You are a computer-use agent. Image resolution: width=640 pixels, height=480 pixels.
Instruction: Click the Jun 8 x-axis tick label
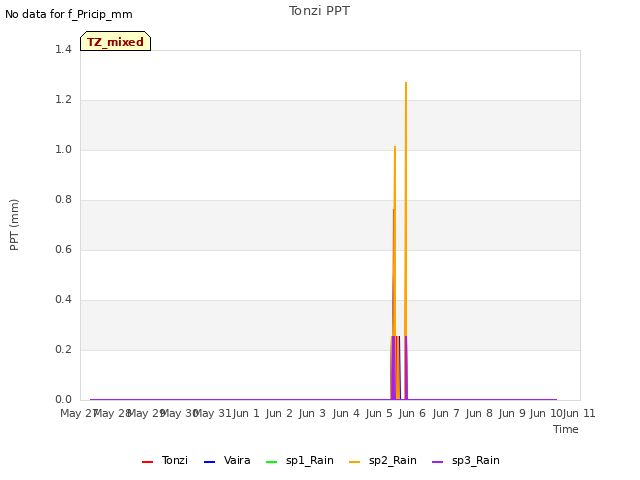click(x=479, y=413)
